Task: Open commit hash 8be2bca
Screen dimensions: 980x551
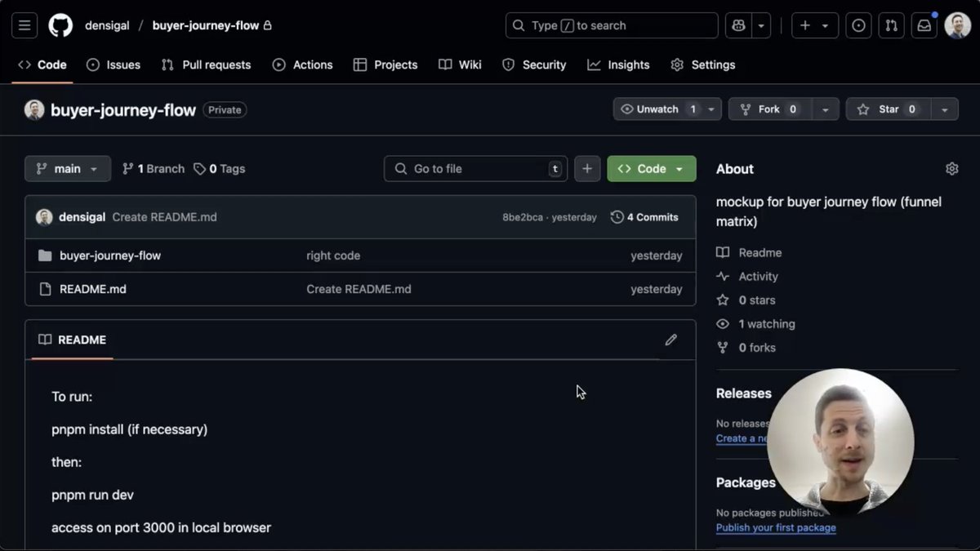Action: pyautogui.click(x=523, y=217)
